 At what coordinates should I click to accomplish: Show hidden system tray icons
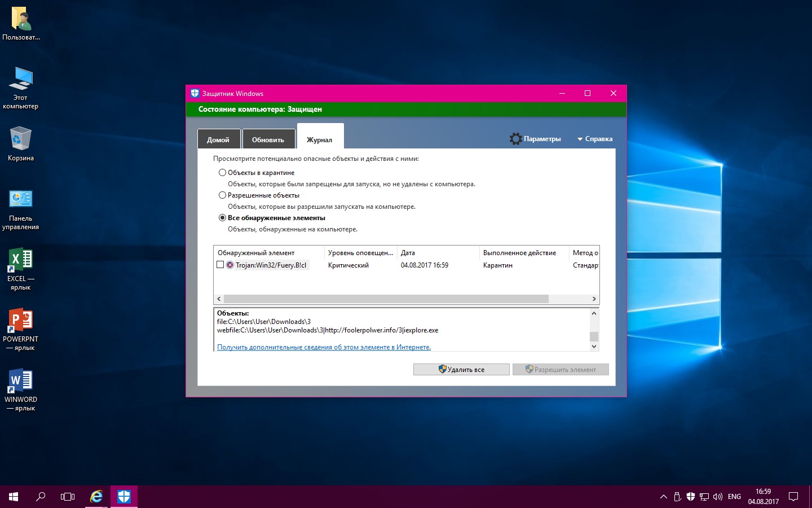pos(663,497)
